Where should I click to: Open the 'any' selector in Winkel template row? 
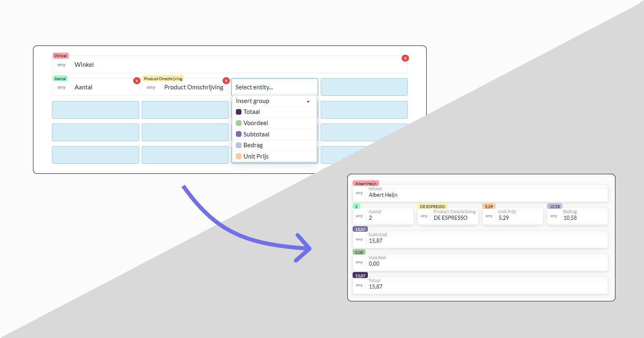(62, 65)
